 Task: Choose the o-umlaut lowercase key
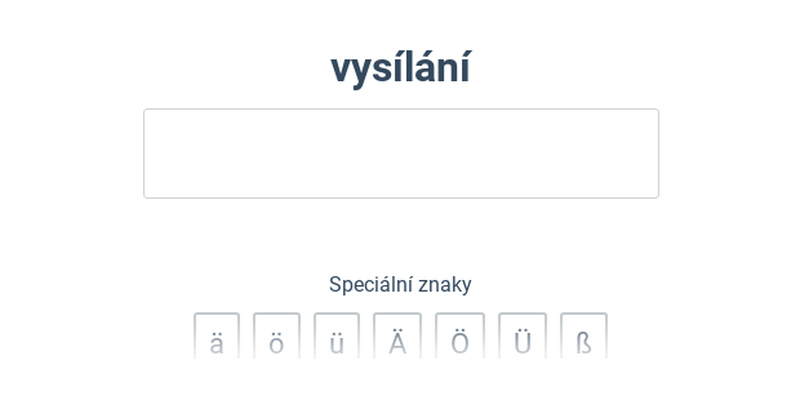276,338
